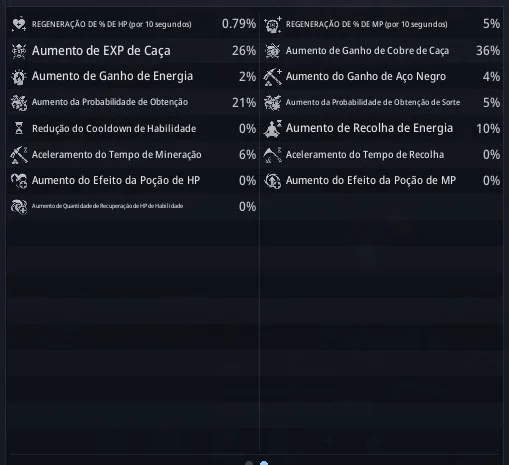Click the Aumento do Ganho de Aço Negro icon

[x=273, y=77]
